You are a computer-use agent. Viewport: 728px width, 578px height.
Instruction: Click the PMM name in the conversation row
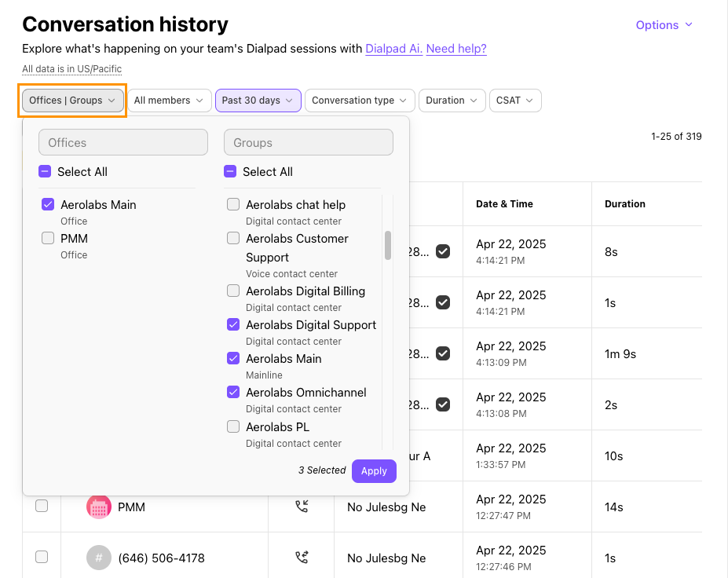131,507
